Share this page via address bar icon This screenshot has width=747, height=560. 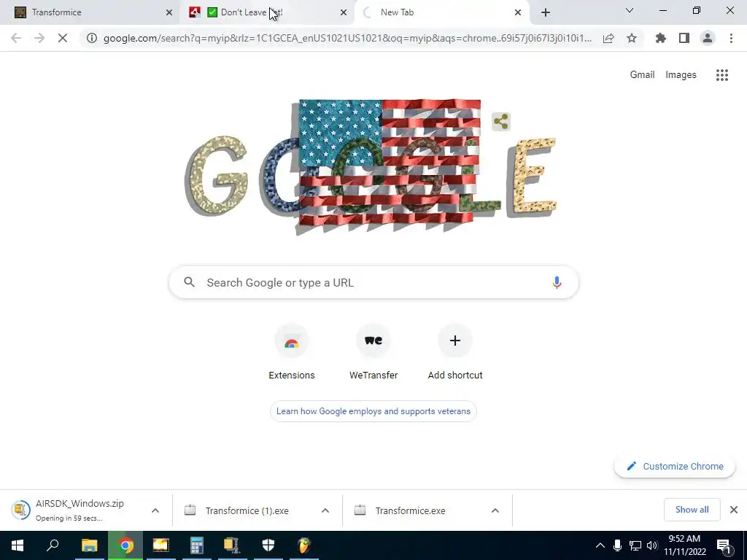(608, 38)
